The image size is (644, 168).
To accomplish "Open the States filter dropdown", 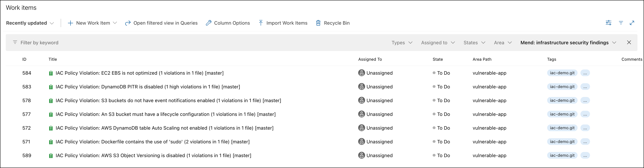I will pyautogui.click(x=474, y=43).
